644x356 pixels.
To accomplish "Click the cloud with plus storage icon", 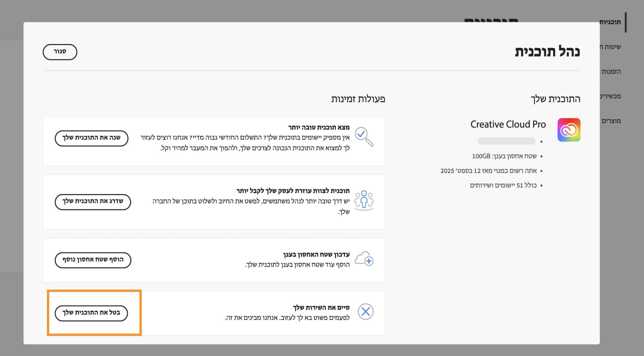I will coord(365,259).
